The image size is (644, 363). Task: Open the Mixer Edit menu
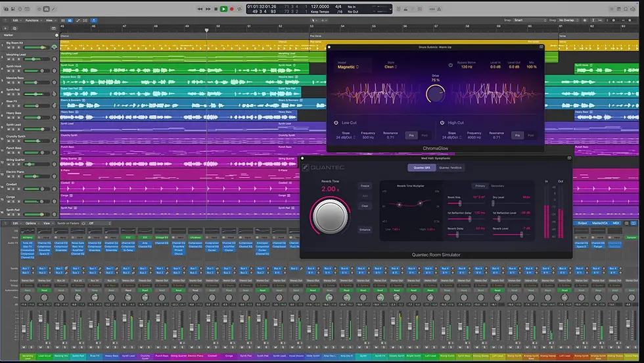(17, 223)
